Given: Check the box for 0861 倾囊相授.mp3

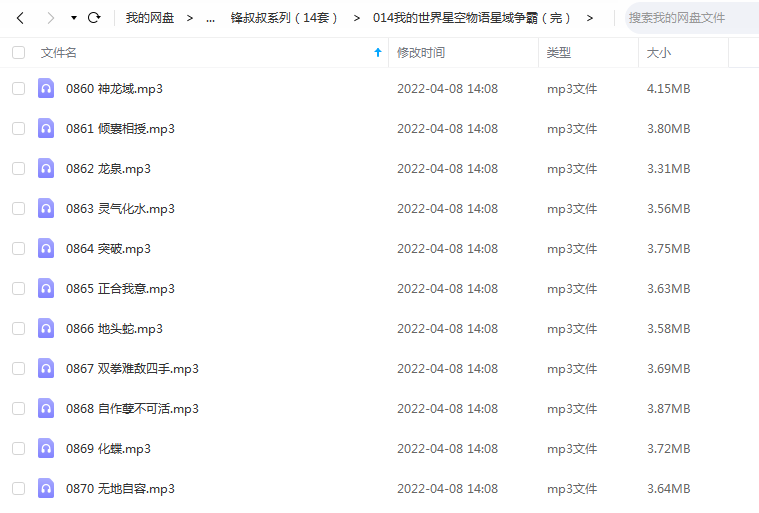Looking at the screenshot, I should [18, 129].
